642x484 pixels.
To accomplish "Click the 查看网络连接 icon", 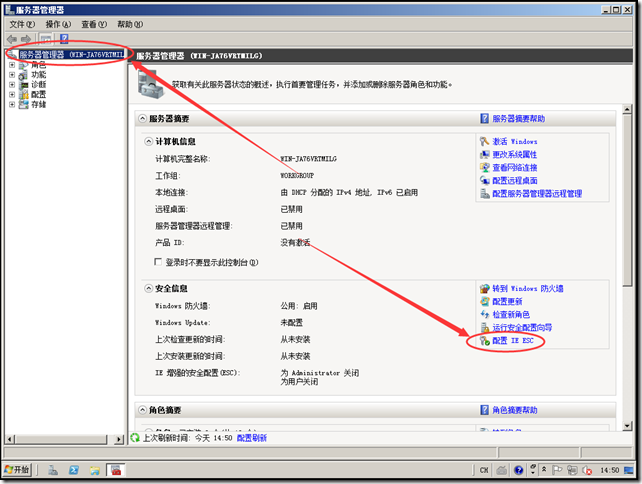I will click(485, 167).
